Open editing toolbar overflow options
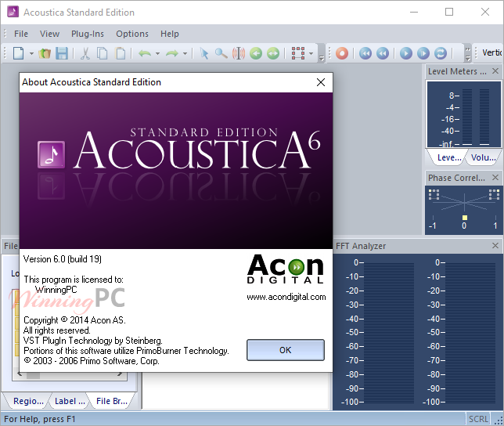The width and height of the screenshot is (504, 426). coord(321,58)
